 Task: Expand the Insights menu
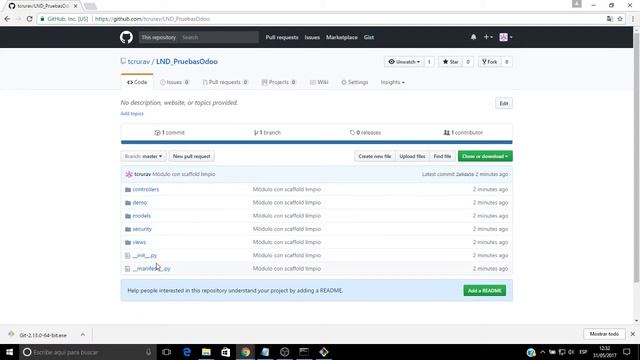(x=392, y=82)
